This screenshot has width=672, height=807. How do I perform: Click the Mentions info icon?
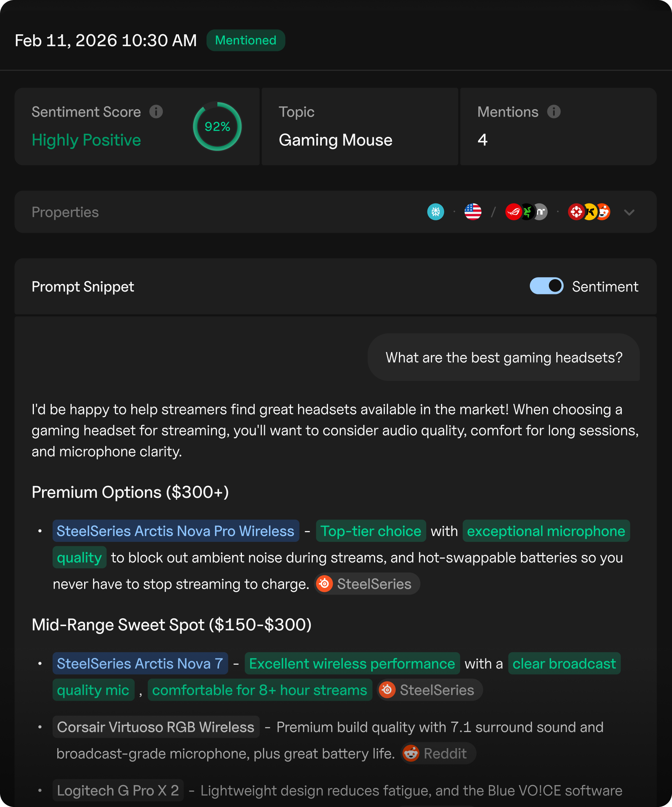coord(554,112)
